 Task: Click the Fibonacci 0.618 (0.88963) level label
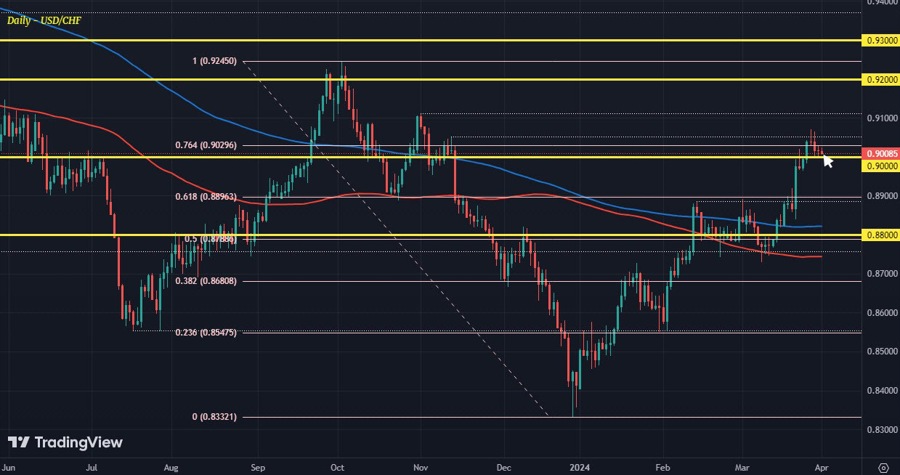click(x=206, y=197)
